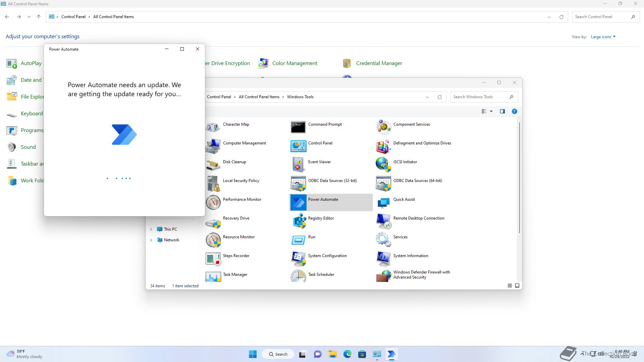
Task: Open Help in Windows Tools window
Action: click(515, 111)
